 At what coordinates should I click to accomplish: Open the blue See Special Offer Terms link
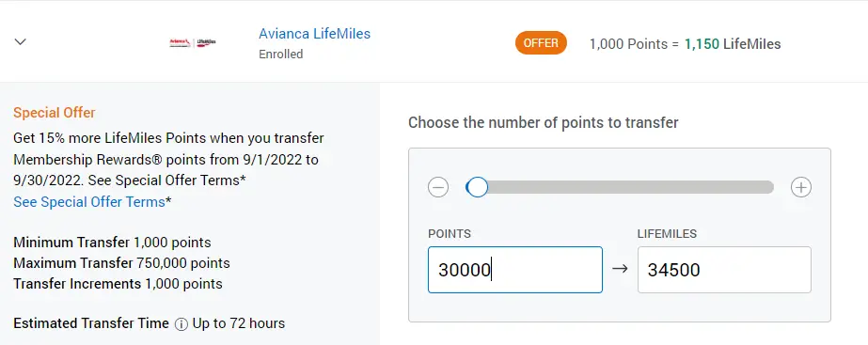click(x=89, y=201)
